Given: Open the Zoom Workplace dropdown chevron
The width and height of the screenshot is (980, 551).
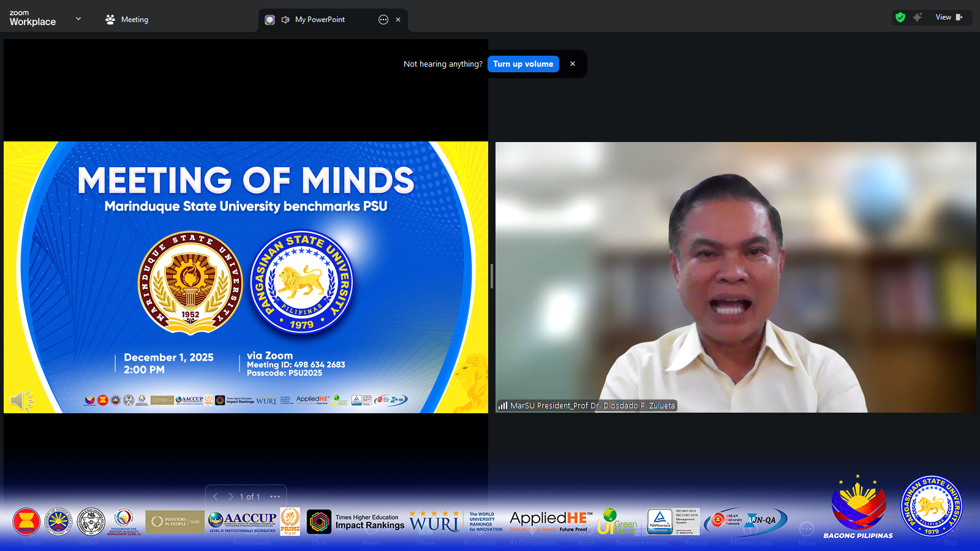Looking at the screenshot, I should pos(78,19).
